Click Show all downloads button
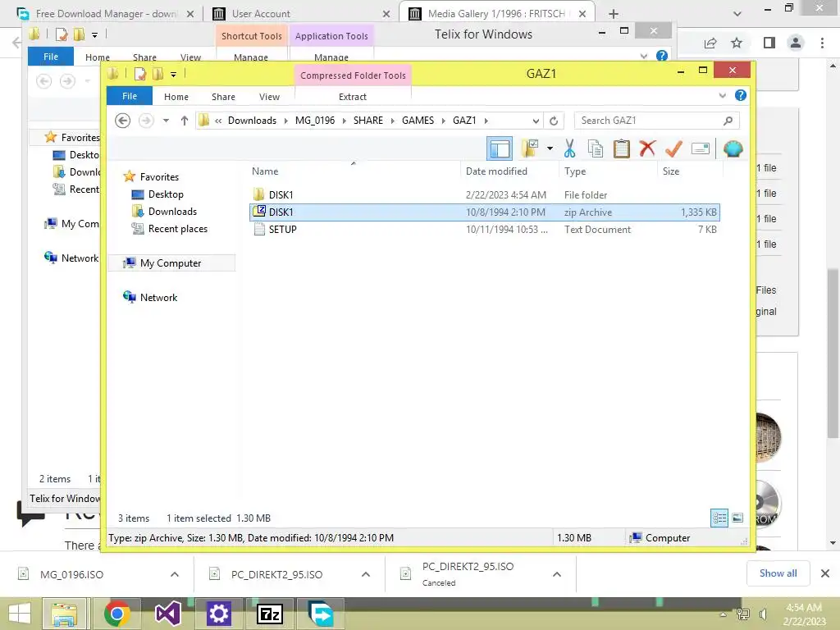 point(778,573)
